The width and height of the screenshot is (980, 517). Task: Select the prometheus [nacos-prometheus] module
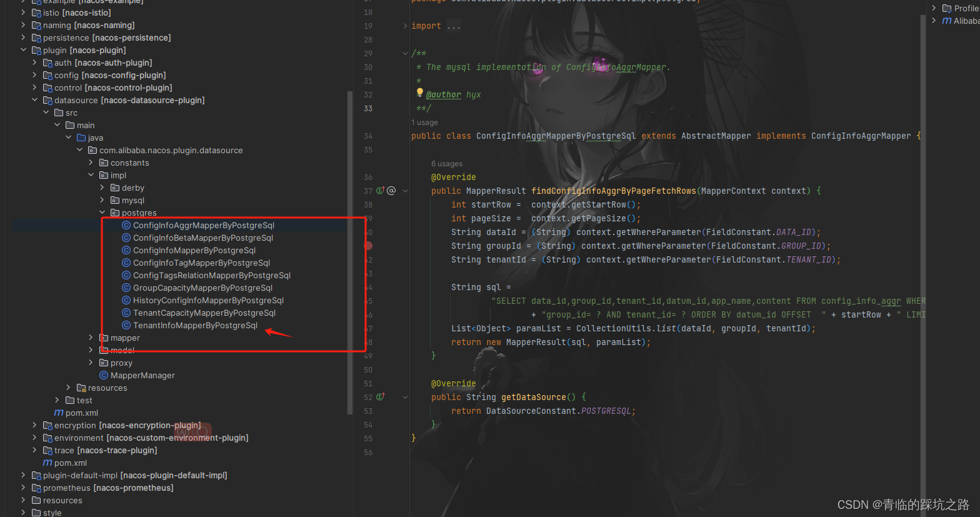pos(108,488)
